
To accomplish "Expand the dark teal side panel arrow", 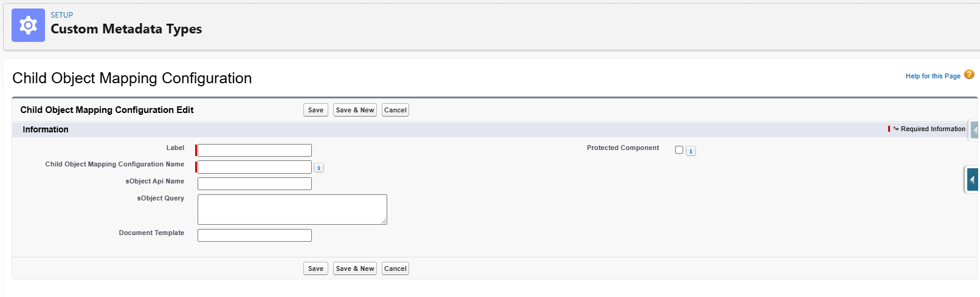I will pyautogui.click(x=972, y=180).
